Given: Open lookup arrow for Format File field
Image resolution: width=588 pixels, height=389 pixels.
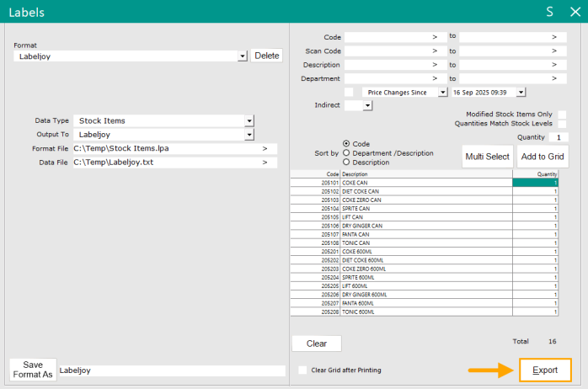Looking at the screenshot, I should tap(265, 149).
